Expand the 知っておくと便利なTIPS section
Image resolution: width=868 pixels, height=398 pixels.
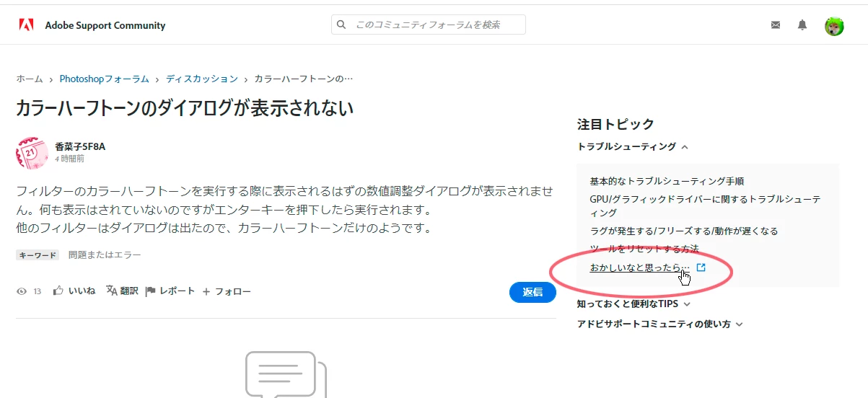[x=634, y=304]
